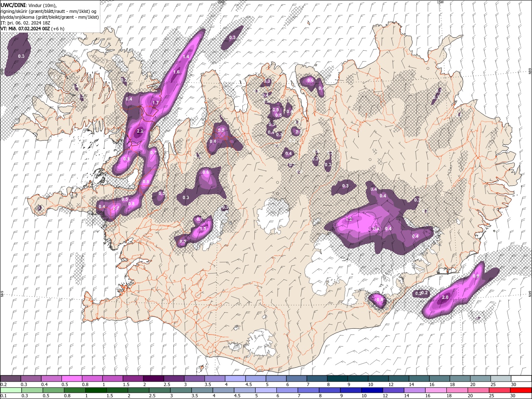Screen dimensions: 532x399
Task: Click the 1.5 precipitation value on the map
Action: click(203, 229)
